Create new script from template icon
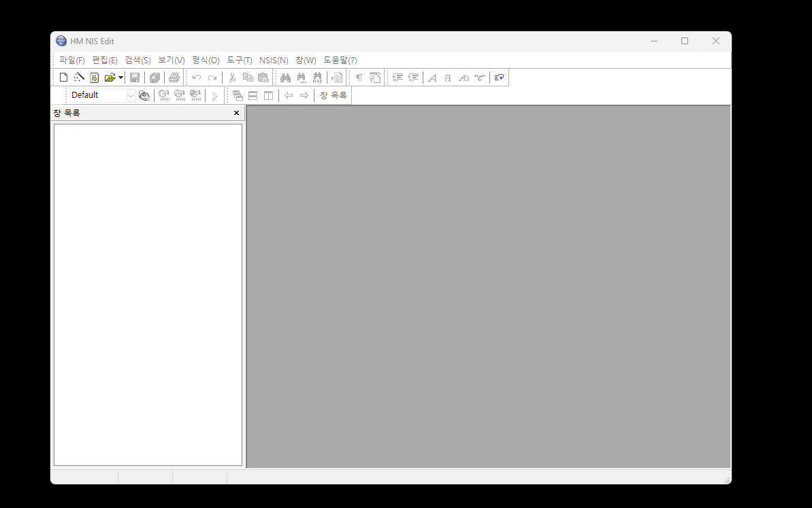Image resolution: width=812 pixels, height=508 pixels. point(94,78)
